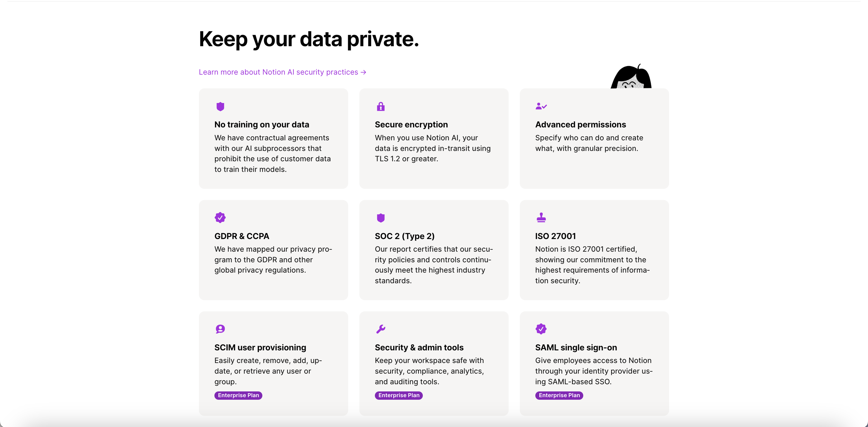Click Enterprise Plan badge under SAML single sign-on
868x427 pixels.
(x=559, y=395)
